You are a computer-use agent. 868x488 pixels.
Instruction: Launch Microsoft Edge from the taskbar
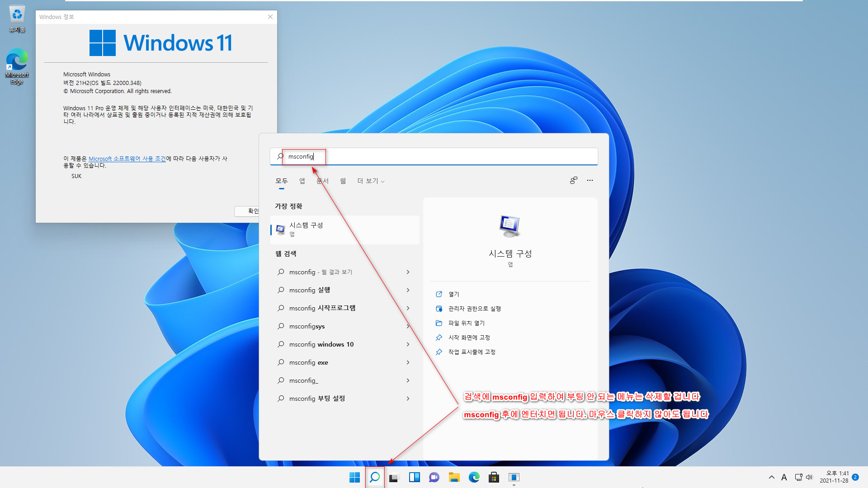474,477
